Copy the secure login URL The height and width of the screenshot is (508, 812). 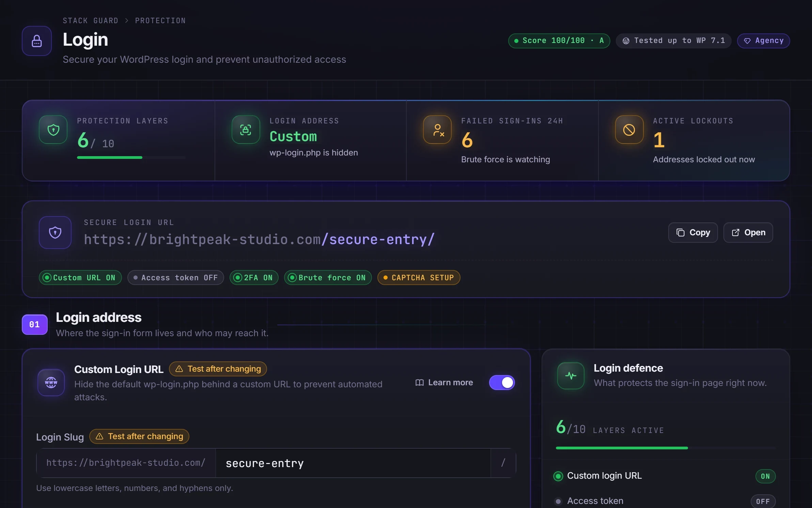click(693, 233)
